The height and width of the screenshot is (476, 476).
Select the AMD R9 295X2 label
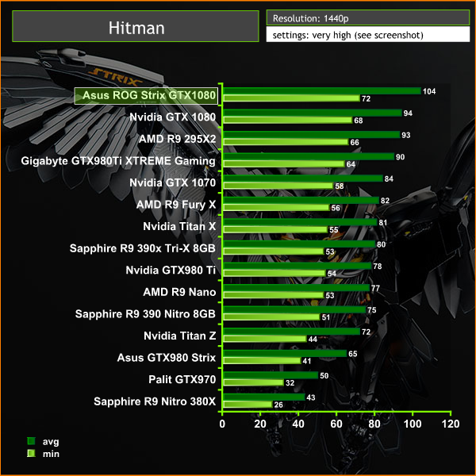point(177,139)
